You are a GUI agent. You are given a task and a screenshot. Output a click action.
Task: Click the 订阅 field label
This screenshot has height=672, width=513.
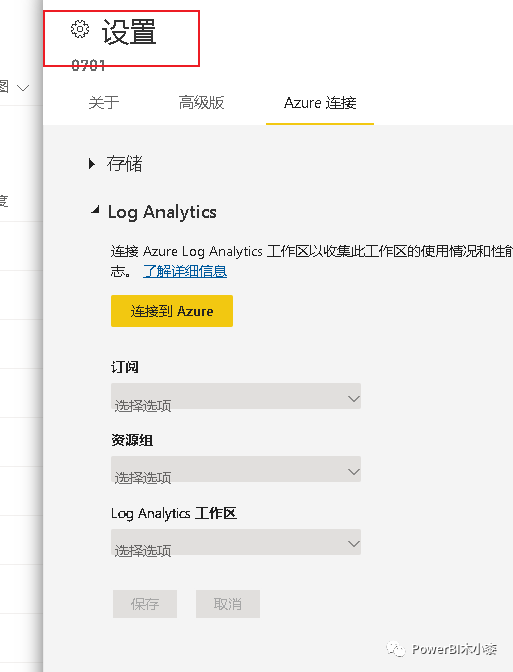click(125, 367)
